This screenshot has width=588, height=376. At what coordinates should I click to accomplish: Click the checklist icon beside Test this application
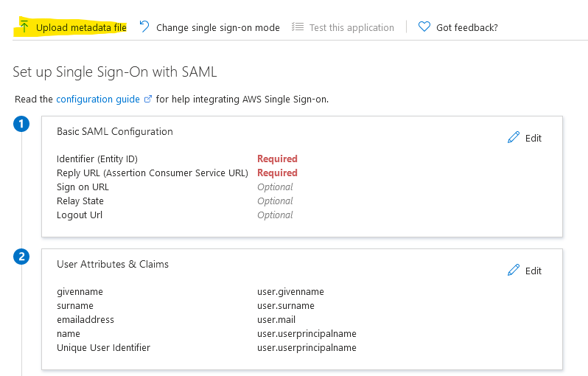coord(298,27)
